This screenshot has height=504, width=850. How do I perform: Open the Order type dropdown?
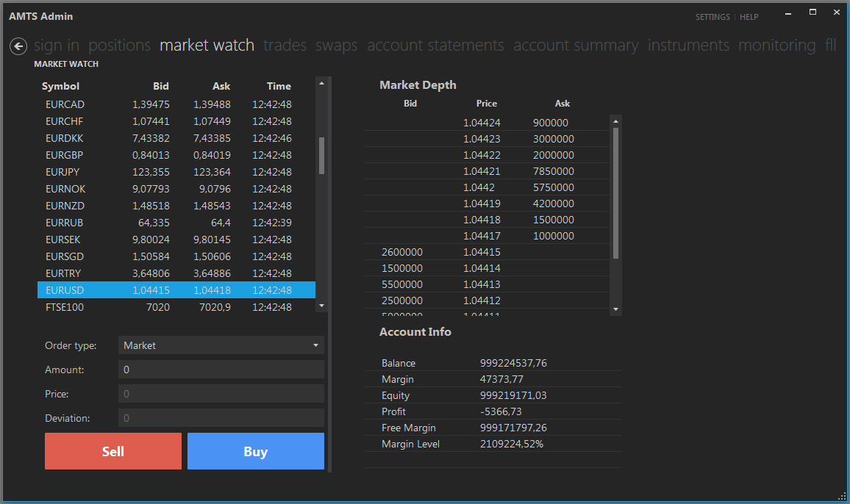(x=221, y=345)
